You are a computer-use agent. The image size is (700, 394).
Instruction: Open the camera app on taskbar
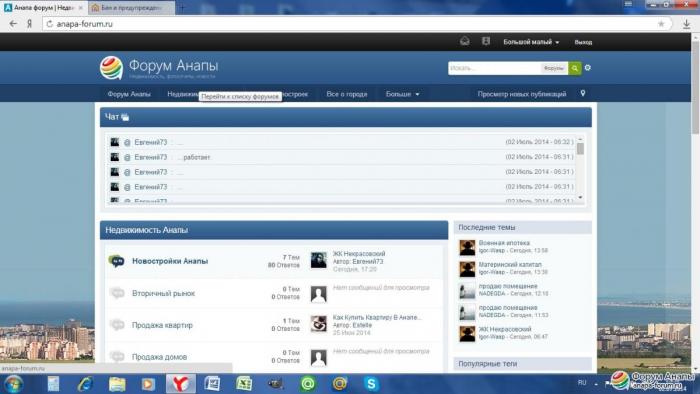(x=275, y=384)
